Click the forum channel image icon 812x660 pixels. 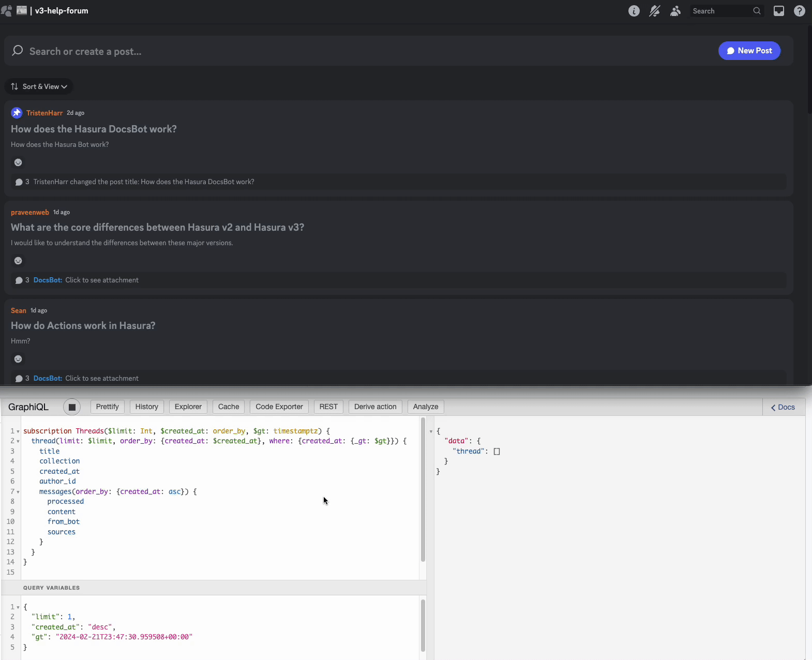pos(22,10)
